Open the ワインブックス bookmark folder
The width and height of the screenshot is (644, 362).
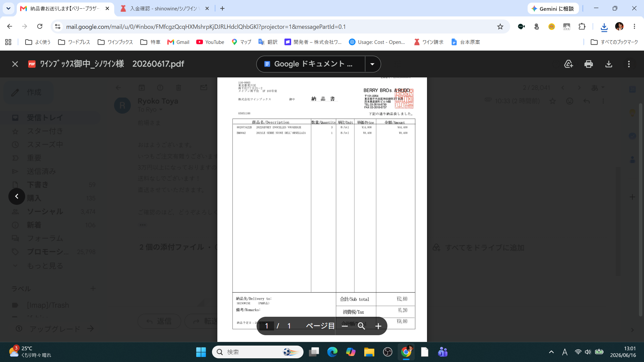click(115, 42)
